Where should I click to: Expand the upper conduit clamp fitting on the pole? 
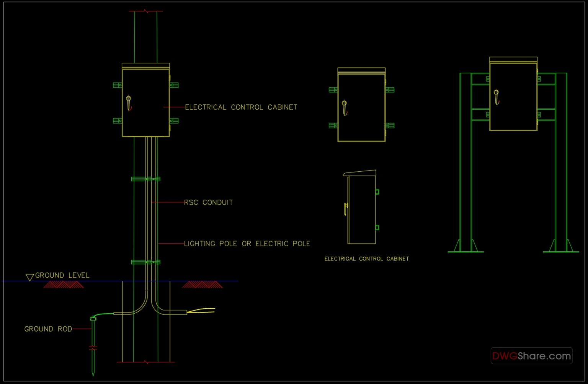pyautogui.click(x=146, y=178)
